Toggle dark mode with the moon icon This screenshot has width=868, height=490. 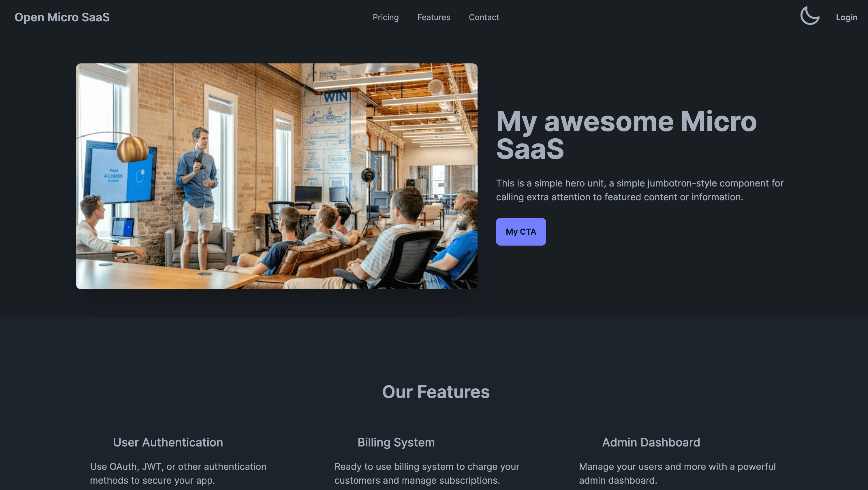coord(810,16)
